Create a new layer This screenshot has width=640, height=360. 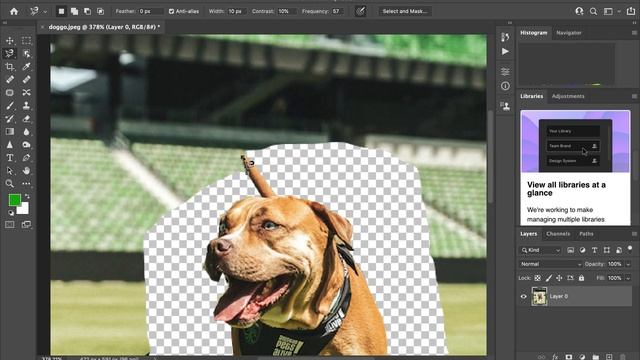(x=609, y=357)
